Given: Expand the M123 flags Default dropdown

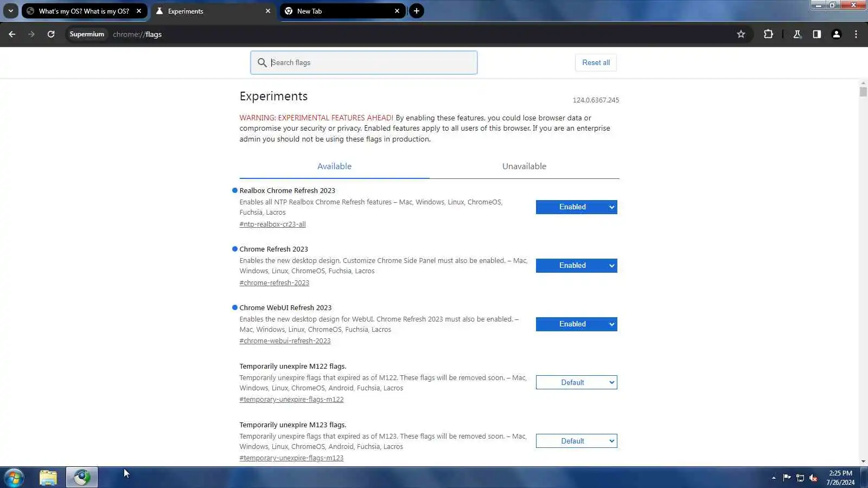Looking at the screenshot, I should point(576,441).
